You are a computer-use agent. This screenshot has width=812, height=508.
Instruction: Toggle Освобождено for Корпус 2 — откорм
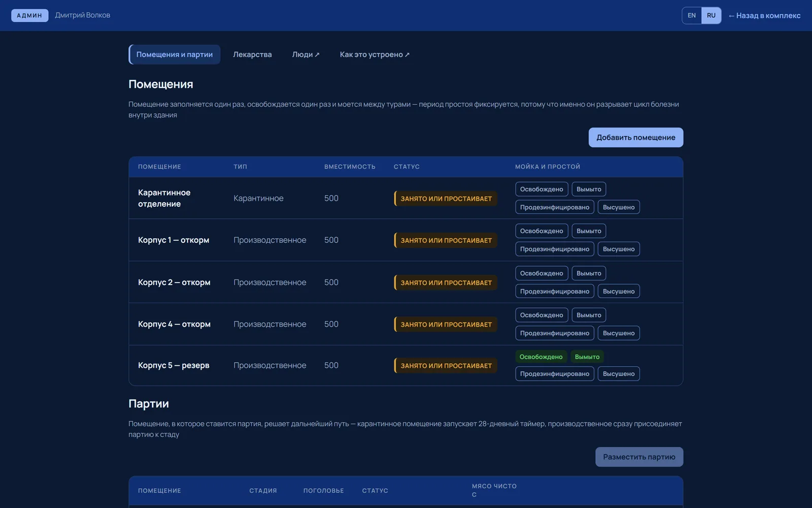click(x=542, y=273)
